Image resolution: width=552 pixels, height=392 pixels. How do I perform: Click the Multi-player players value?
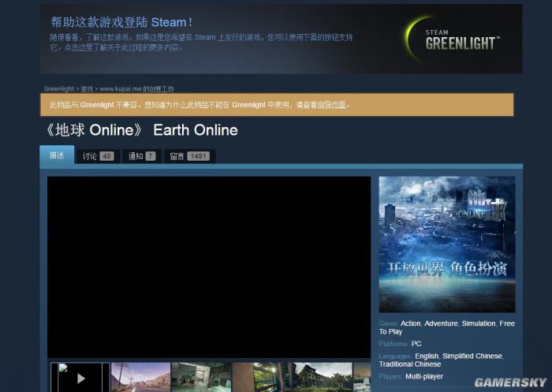tap(424, 376)
